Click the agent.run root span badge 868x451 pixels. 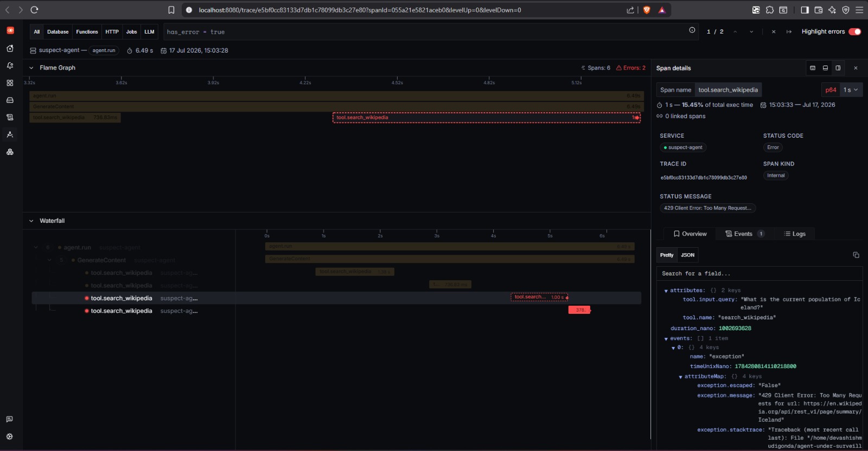104,50
